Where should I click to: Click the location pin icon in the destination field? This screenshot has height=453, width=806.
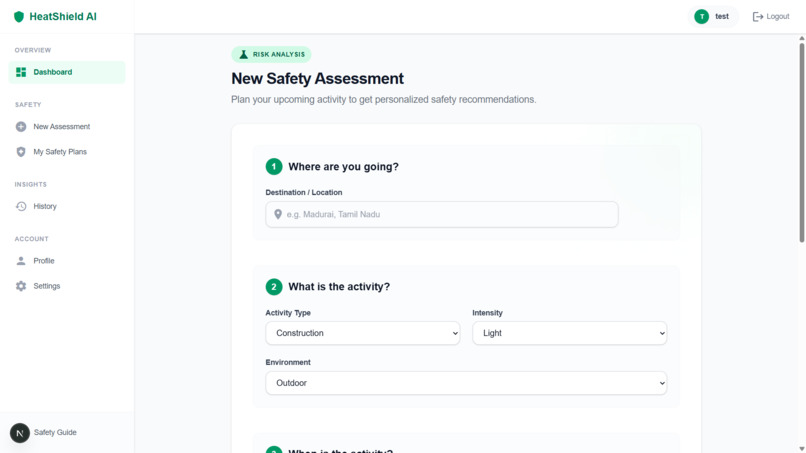pos(278,214)
